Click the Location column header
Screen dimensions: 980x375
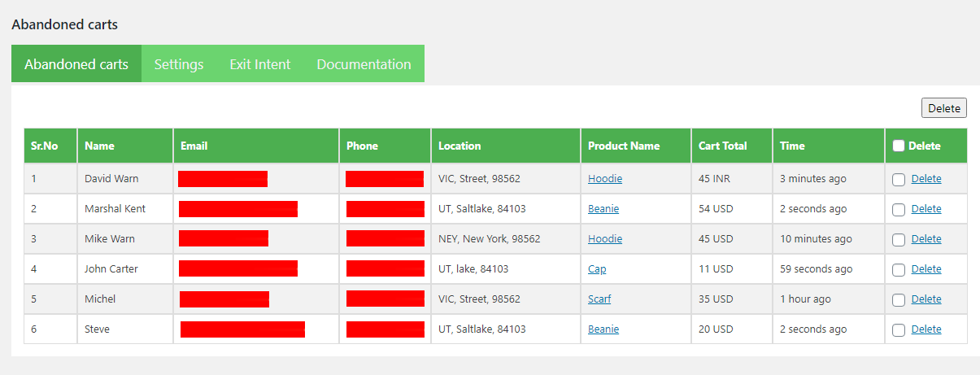point(506,146)
